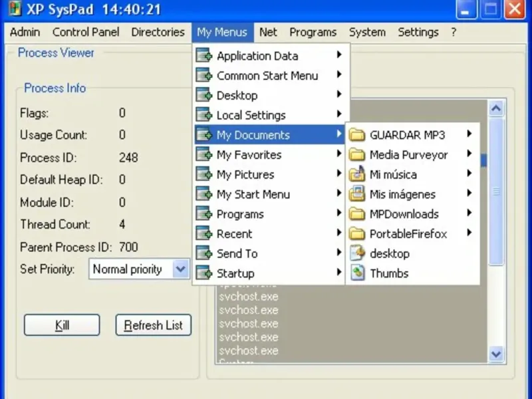Open the System menu
This screenshot has height=399, width=532.
pos(367,32)
